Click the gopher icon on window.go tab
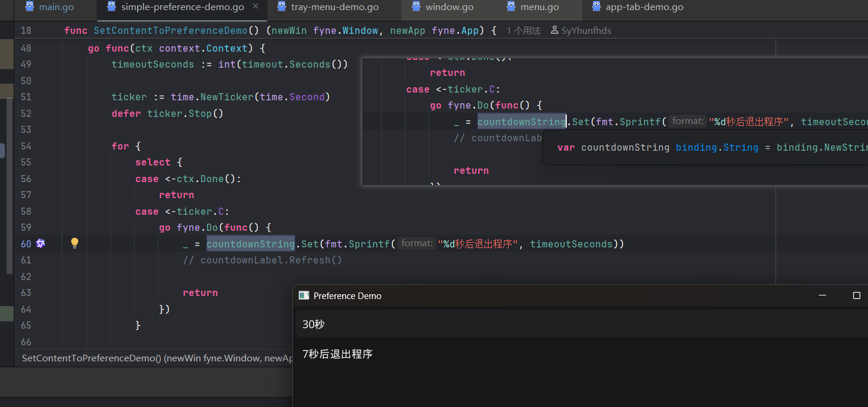The width and height of the screenshot is (868, 407). (x=416, y=7)
